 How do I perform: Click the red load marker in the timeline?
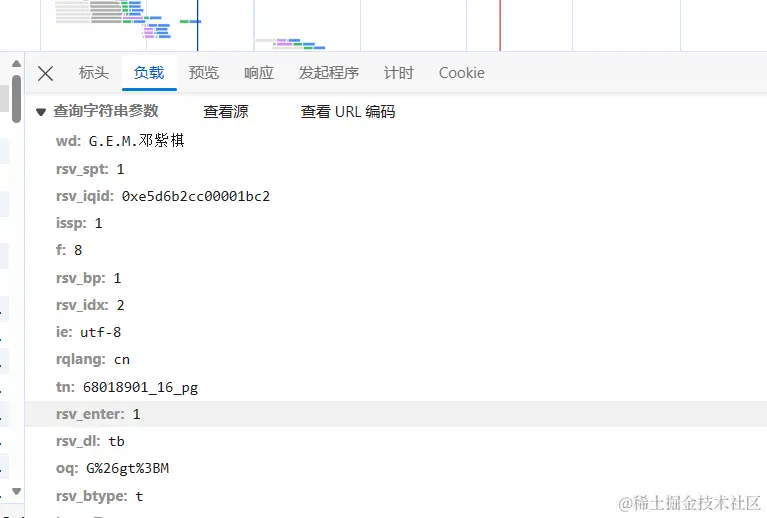[x=500, y=25]
